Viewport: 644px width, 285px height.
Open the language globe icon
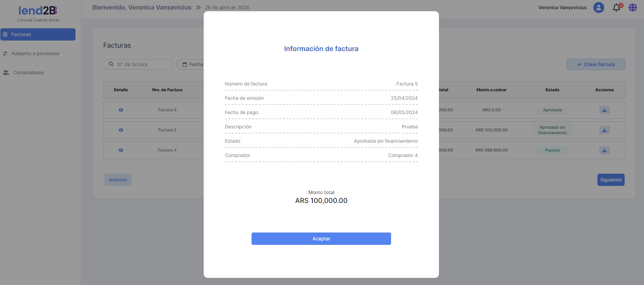(x=632, y=7)
